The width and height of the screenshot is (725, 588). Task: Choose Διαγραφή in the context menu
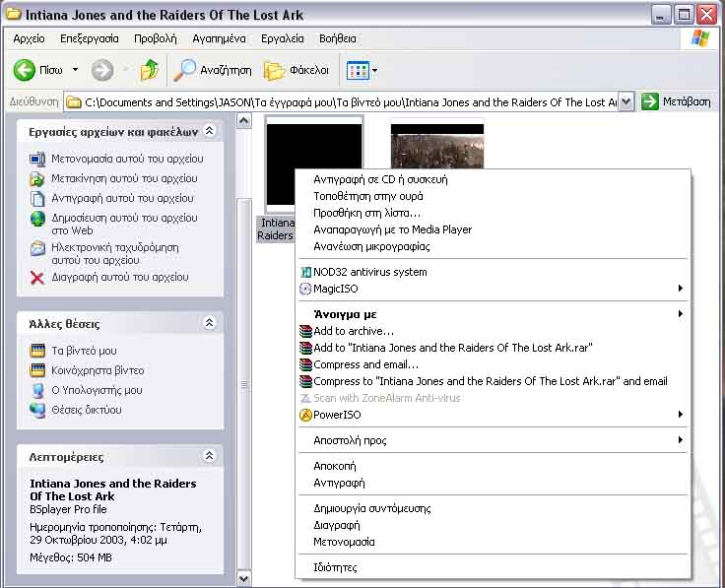point(493,525)
